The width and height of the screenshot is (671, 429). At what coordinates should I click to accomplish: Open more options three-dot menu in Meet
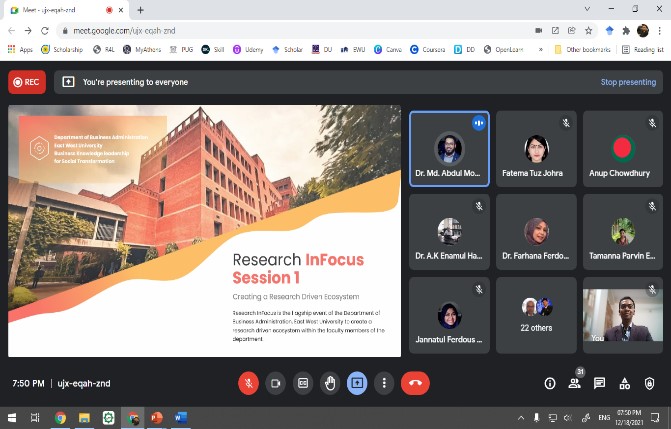pyautogui.click(x=384, y=383)
